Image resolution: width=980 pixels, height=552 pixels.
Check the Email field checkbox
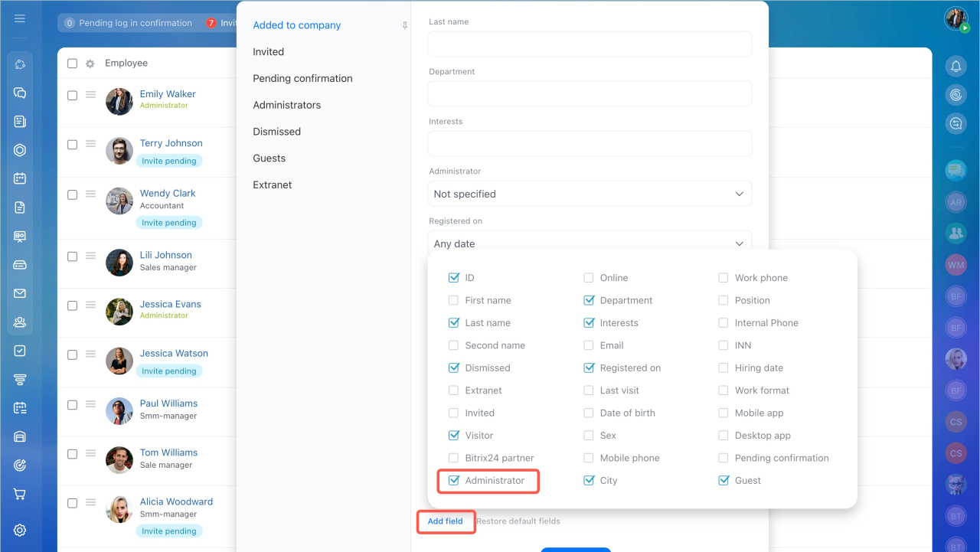[x=589, y=345]
